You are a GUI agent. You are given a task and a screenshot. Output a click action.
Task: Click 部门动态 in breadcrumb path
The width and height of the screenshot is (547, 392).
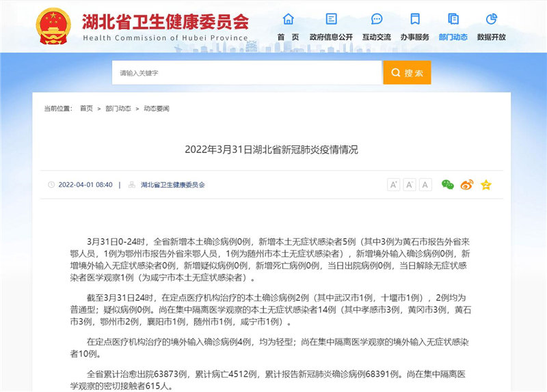click(118, 109)
